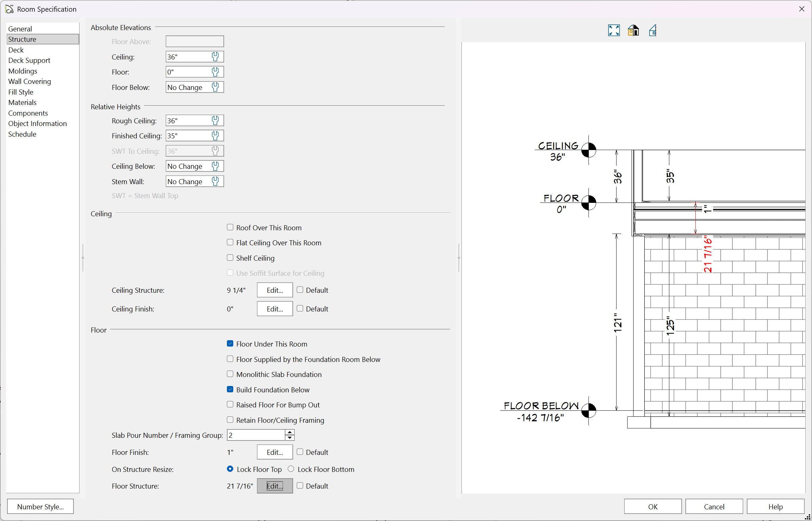The width and height of the screenshot is (812, 521).
Task: Open the Number Style dialog
Action: (40, 506)
